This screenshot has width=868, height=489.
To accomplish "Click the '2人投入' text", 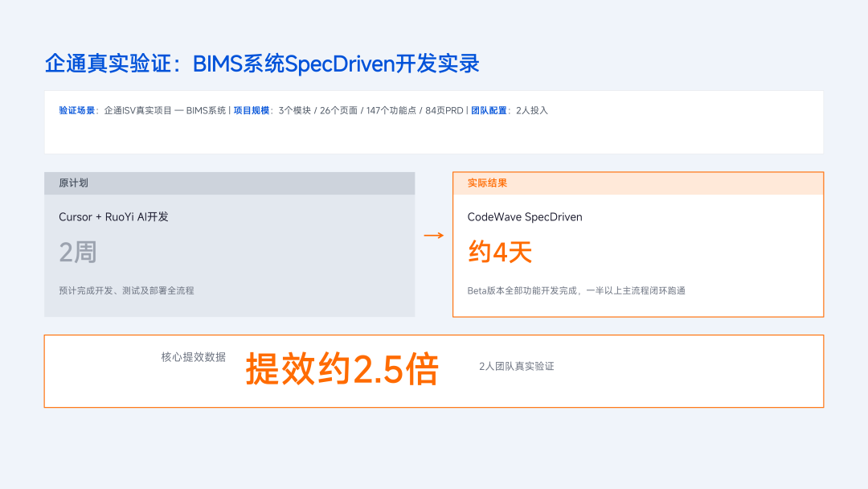I will click(x=532, y=110).
